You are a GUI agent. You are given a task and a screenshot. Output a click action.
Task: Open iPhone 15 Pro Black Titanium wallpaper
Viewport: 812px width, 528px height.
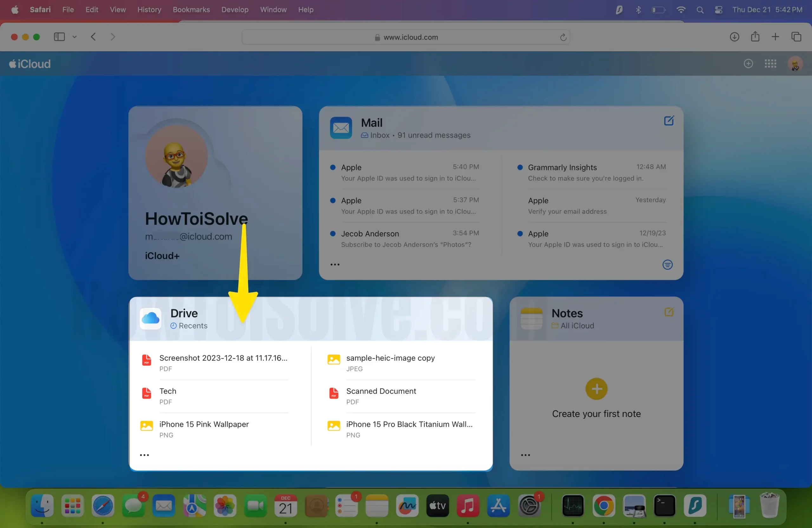tap(401, 429)
